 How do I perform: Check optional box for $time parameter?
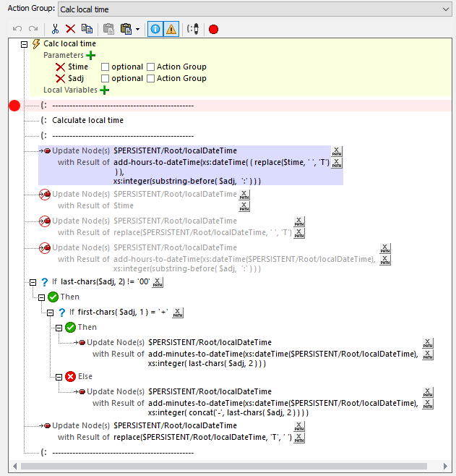[x=105, y=67]
